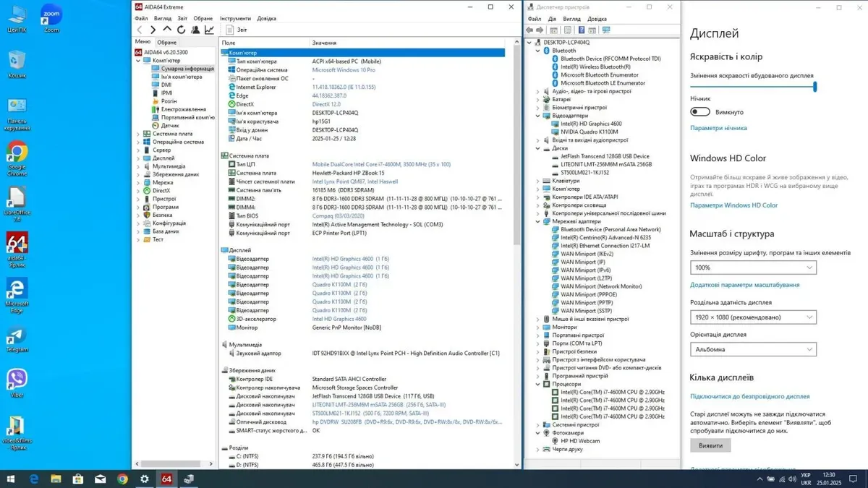Open the Інструменти menu in AIDA64
Image resolution: width=868 pixels, height=488 pixels.
235,18
